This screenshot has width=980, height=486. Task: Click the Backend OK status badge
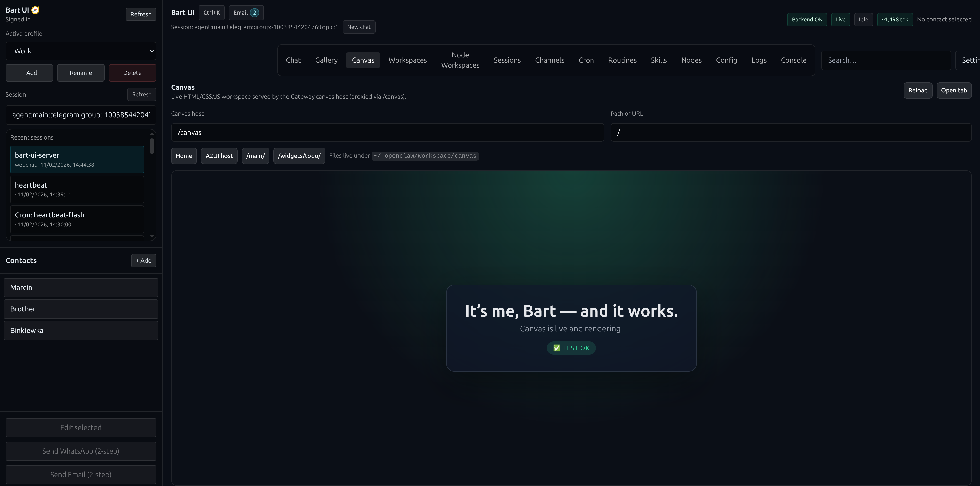(807, 19)
